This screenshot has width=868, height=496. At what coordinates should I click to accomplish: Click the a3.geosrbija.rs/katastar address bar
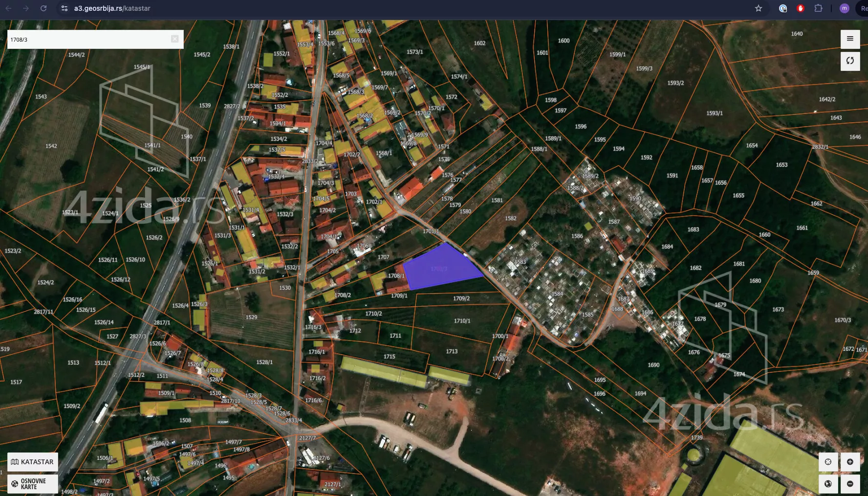coord(112,8)
